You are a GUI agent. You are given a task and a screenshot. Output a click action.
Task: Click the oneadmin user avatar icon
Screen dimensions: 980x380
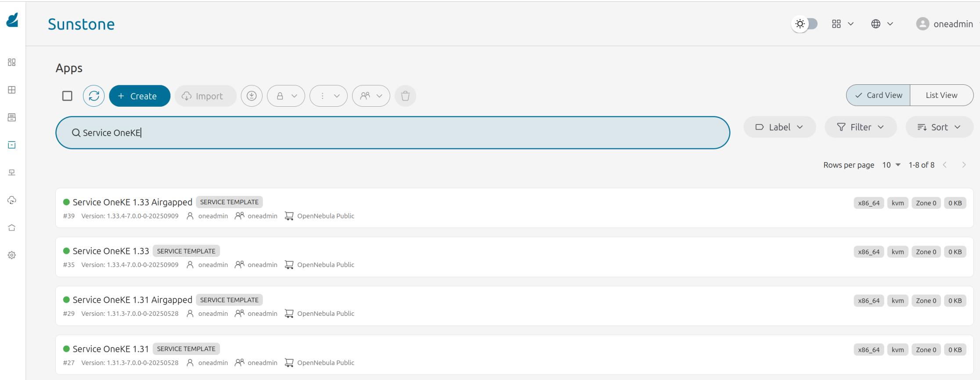(922, 24)
